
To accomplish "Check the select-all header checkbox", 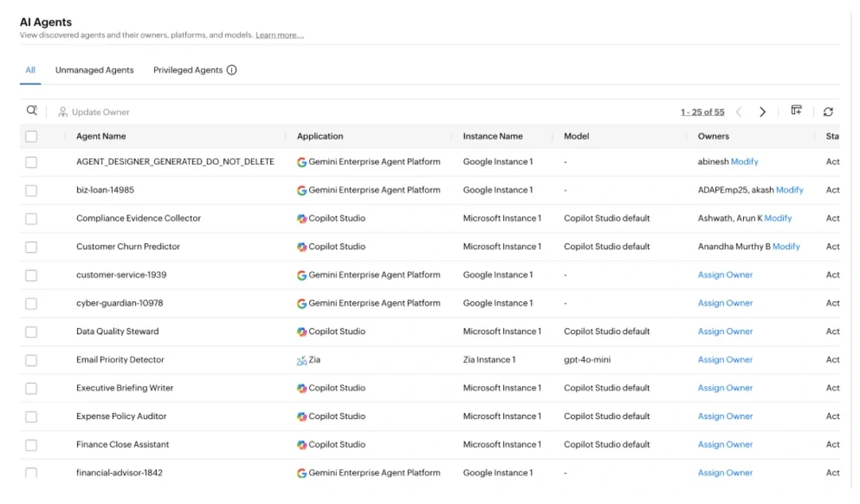I will tap(31, 137).
